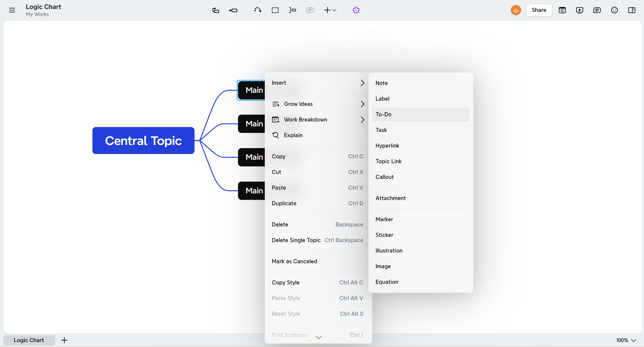The width and height of the screenshot is (644, 347).
Task: Insert a Note from the submenu
Action: tap(421, 83)
